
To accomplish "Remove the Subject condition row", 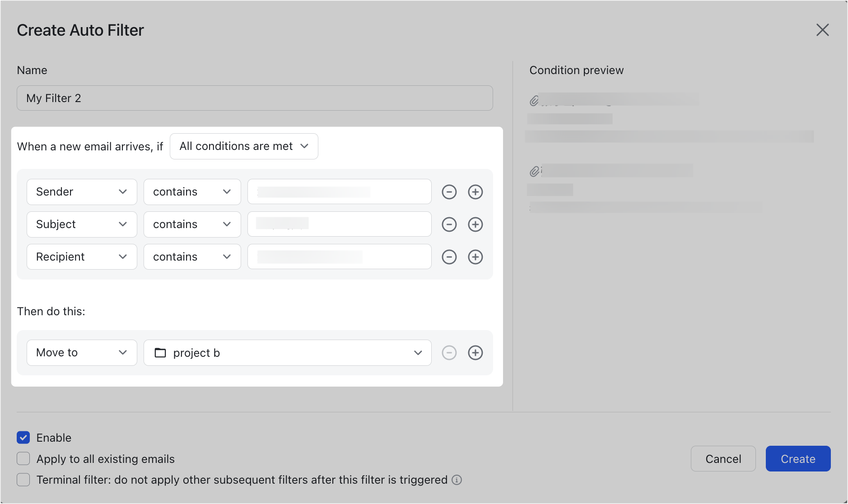I will (x=449, y=224).
